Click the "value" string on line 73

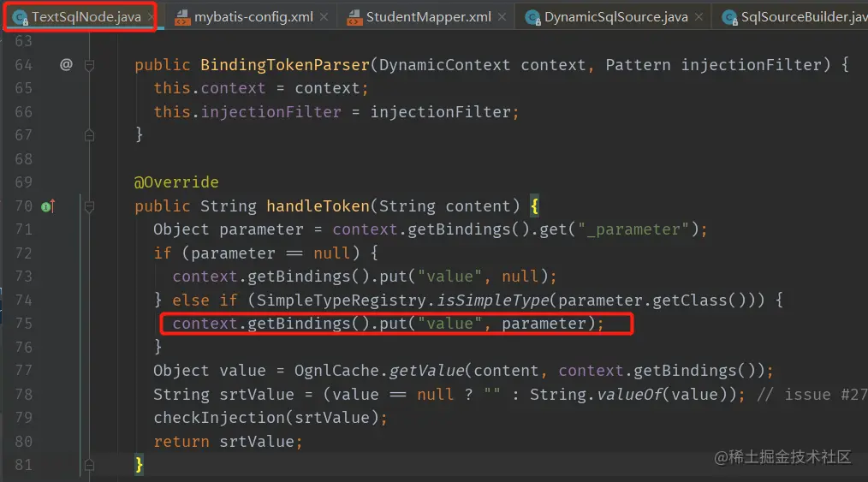pos(450,277)
